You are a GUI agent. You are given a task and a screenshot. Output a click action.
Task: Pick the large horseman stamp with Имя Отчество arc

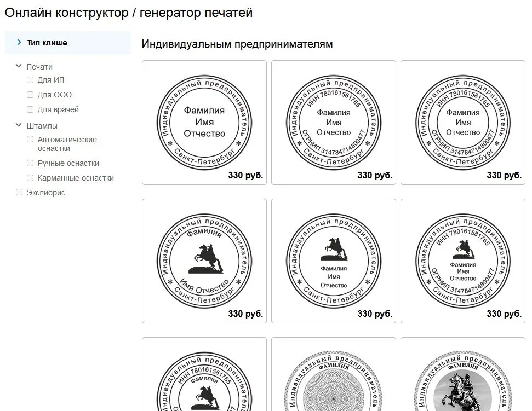click(204, 261)
